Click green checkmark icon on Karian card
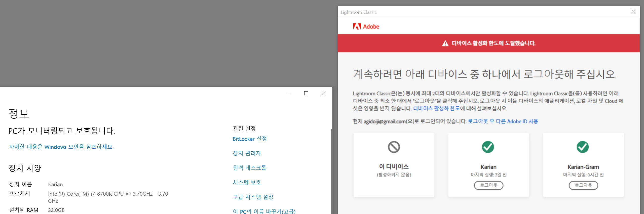This screenshot has height=214, width=644. click(x=488, y=147)
